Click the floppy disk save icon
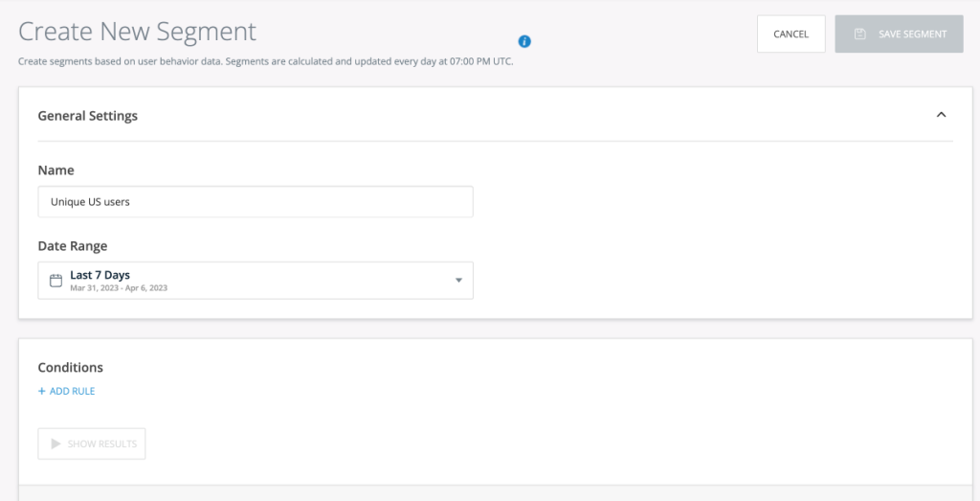Image resolution: width=980 pixels, height=501 pixels. (x=860, y=34)
